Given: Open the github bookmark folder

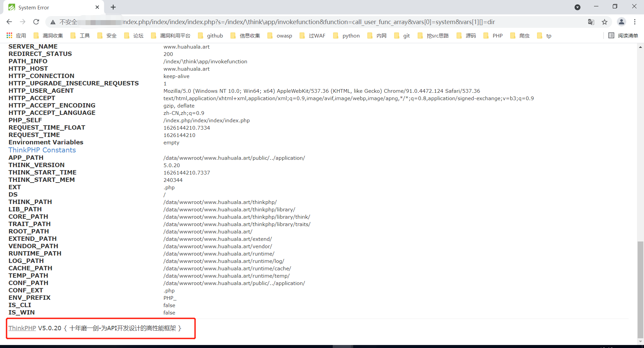Looking at the screenshot, I should tap(210, 36).
